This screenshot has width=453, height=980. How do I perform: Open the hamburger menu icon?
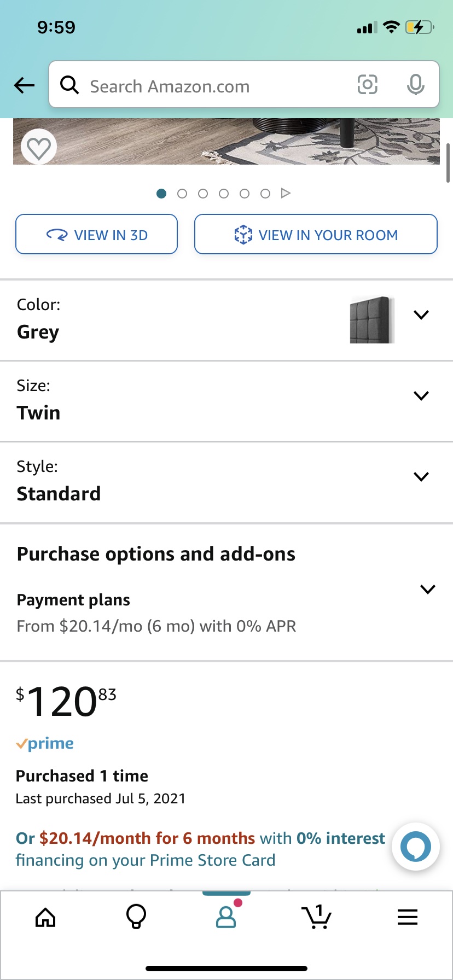click(x=408, y=917)
